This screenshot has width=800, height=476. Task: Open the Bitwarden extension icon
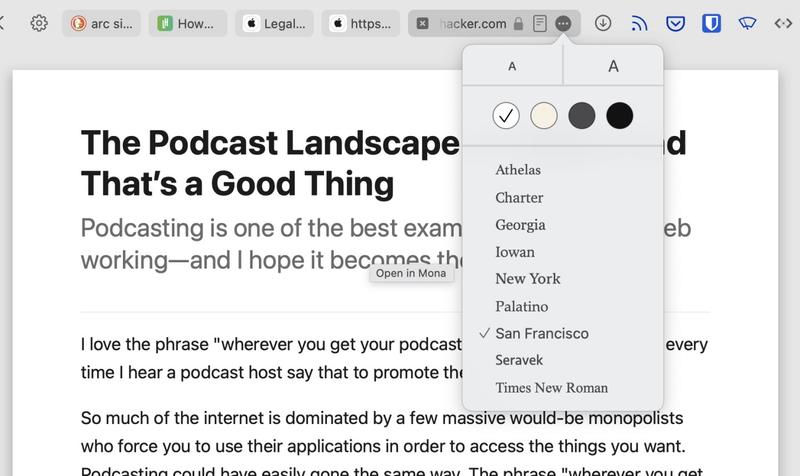(711, 23)
